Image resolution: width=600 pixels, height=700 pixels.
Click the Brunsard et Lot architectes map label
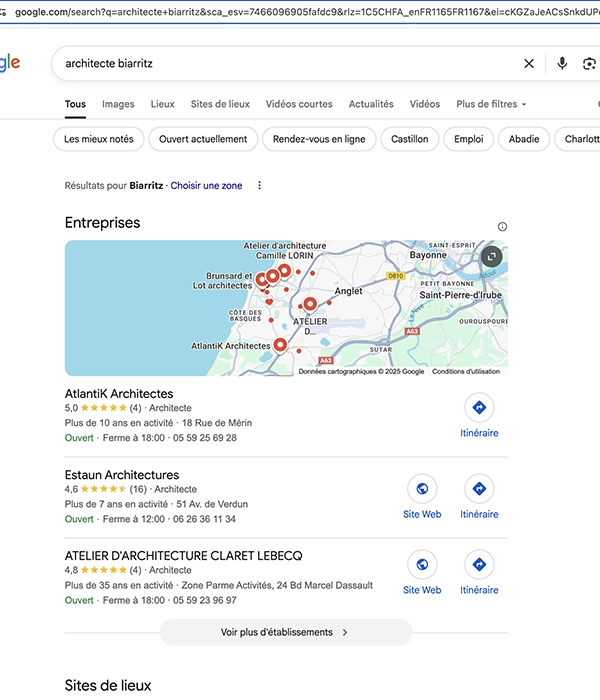click(x=222, y=281)
